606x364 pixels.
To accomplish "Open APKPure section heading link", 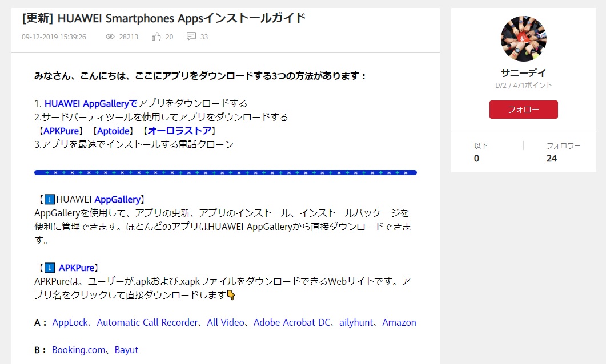I will (x=77, y=268).
